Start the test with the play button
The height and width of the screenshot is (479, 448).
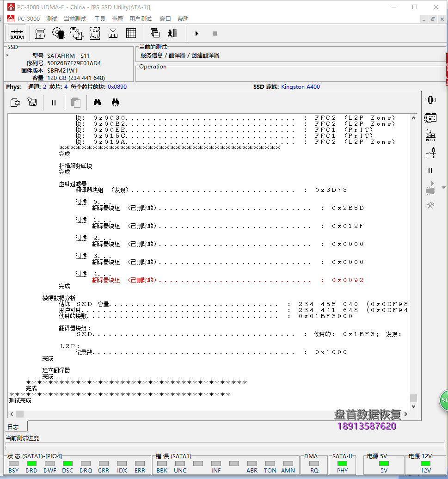196,34
